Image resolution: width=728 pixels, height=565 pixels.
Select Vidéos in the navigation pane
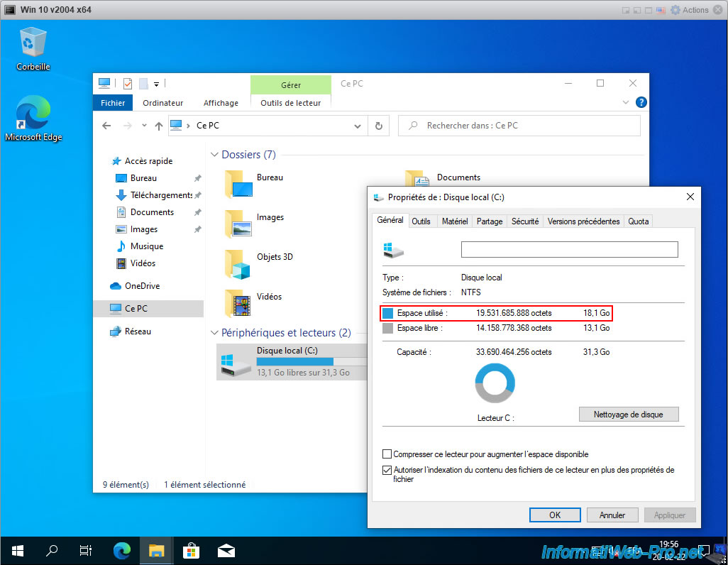143,263
